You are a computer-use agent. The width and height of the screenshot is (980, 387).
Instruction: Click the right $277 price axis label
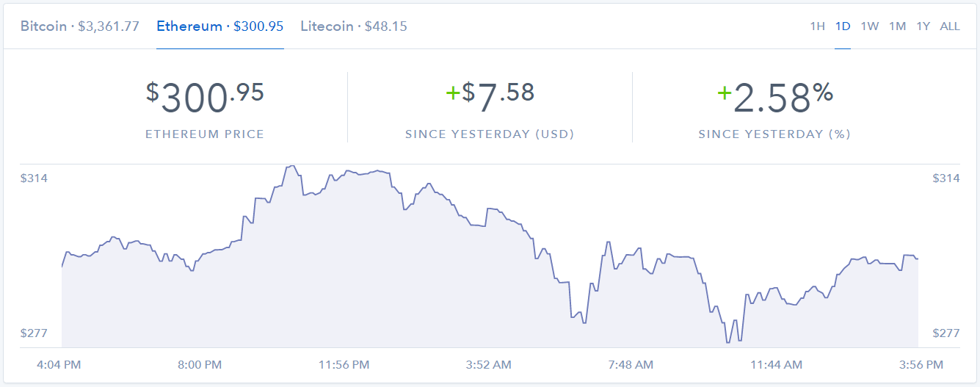click(945, 333)
